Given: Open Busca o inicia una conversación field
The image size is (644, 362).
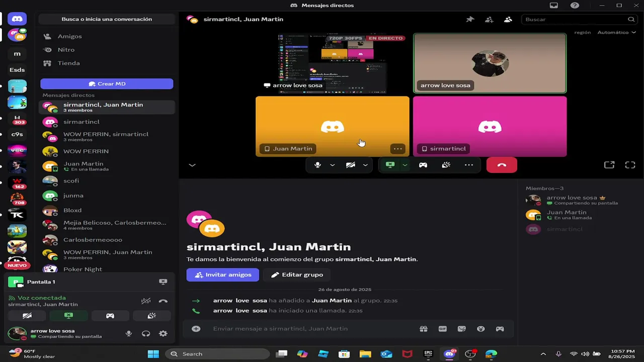Looking at the screenshot, I should pyautogui.click(x=107, y=19).
